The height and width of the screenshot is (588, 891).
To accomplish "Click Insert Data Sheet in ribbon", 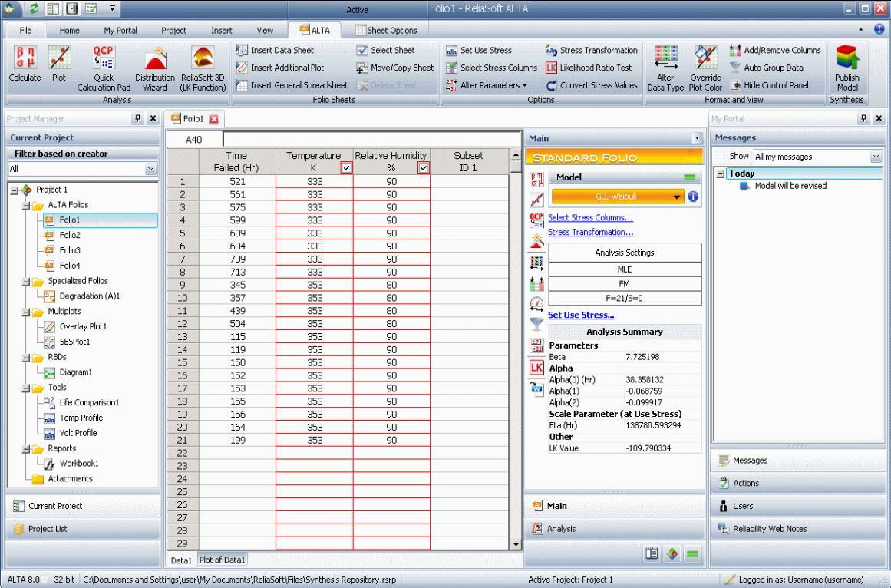I will [275, 50].
